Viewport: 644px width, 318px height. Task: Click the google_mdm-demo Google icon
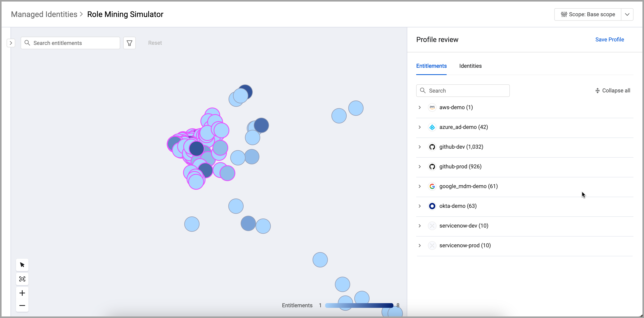(x=432, y=186)
